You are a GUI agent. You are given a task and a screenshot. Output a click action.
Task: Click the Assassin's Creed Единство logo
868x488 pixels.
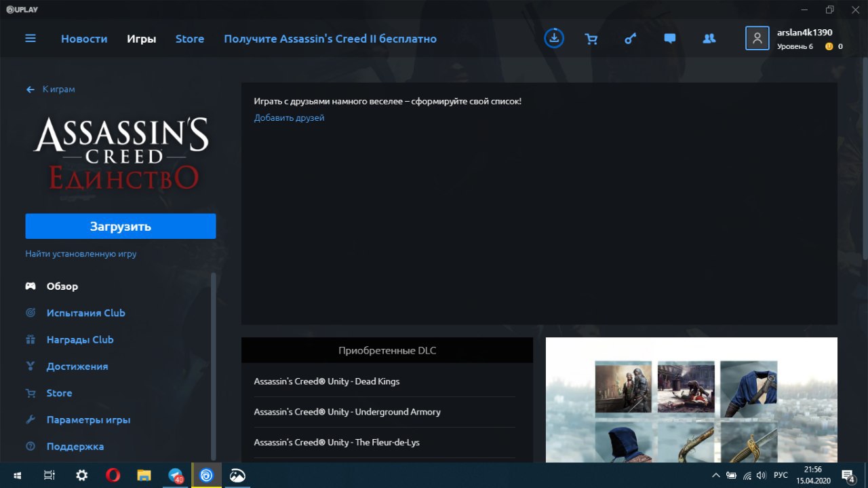click(x=121, y=153)
